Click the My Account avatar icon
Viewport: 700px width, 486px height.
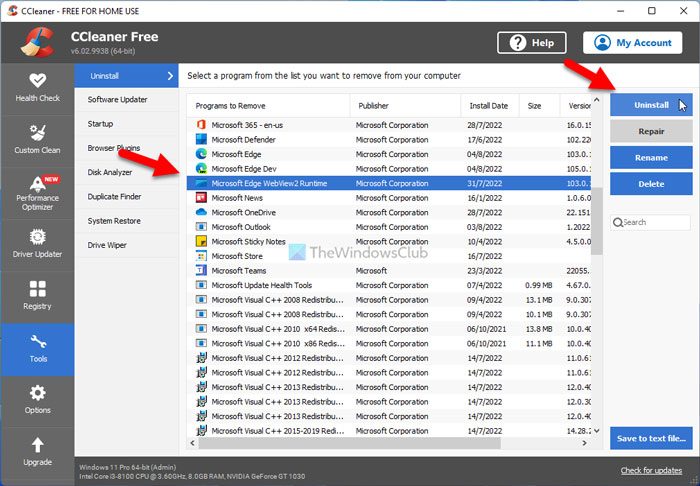point(602,43)
